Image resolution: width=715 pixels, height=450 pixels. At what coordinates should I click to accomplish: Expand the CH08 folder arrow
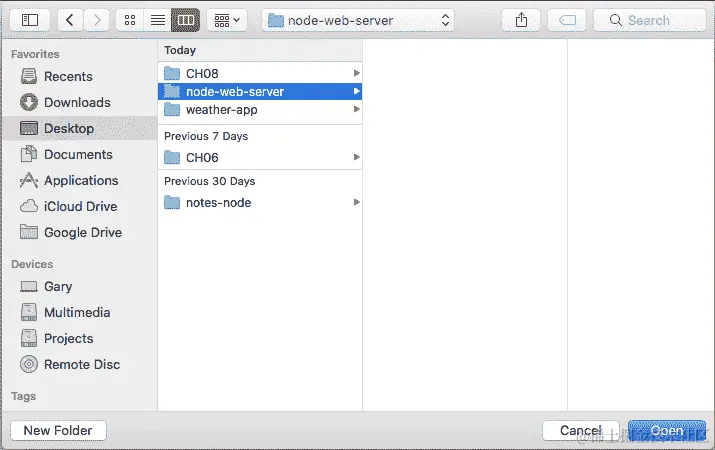[357, 73]
